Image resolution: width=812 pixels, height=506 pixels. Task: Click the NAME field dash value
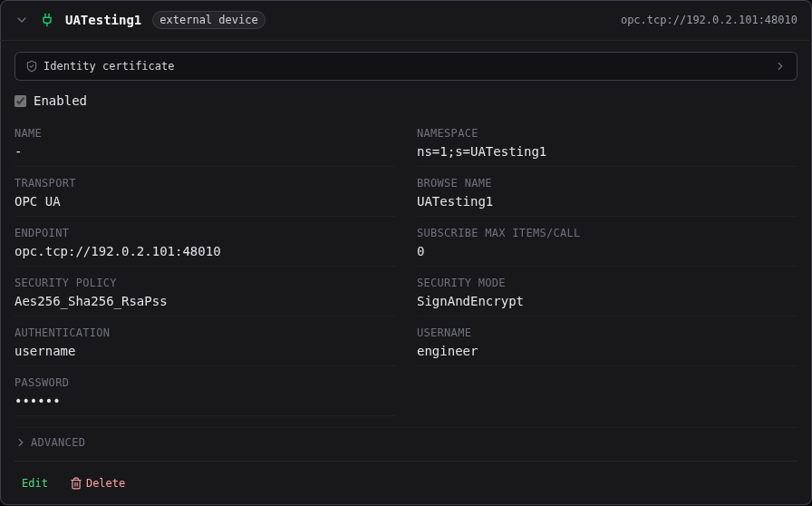click(x=18, y=152)
